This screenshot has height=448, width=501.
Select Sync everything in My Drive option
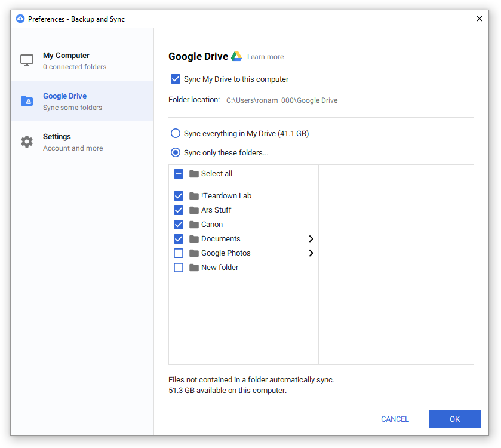point(176,133)
